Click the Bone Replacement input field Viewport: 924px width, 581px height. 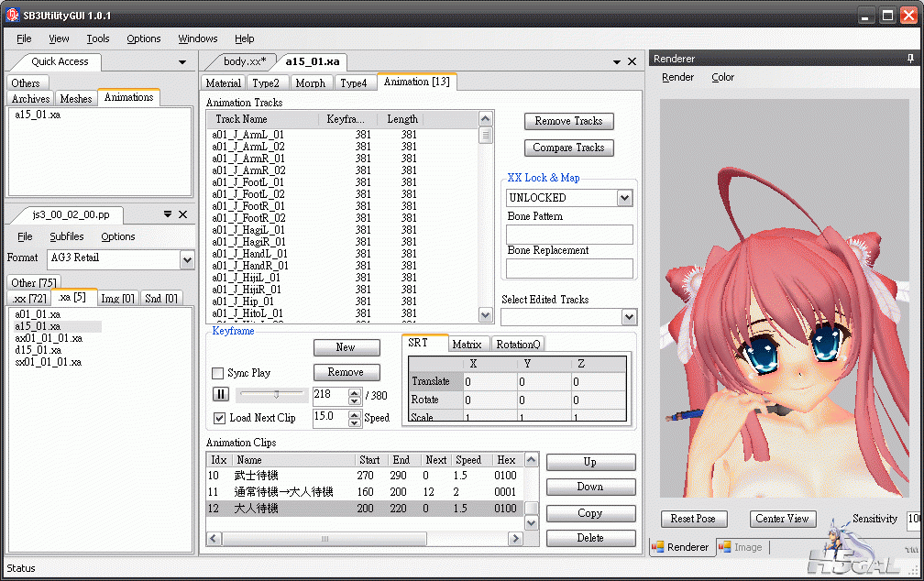[569, 269]
